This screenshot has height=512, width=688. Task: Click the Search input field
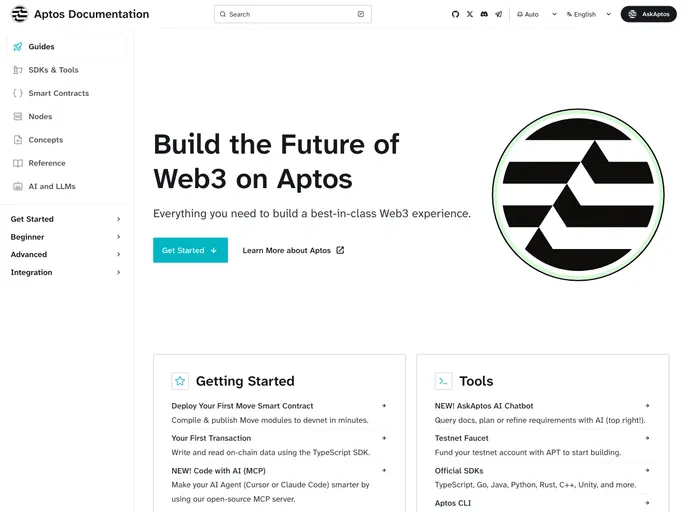point(292,14)
